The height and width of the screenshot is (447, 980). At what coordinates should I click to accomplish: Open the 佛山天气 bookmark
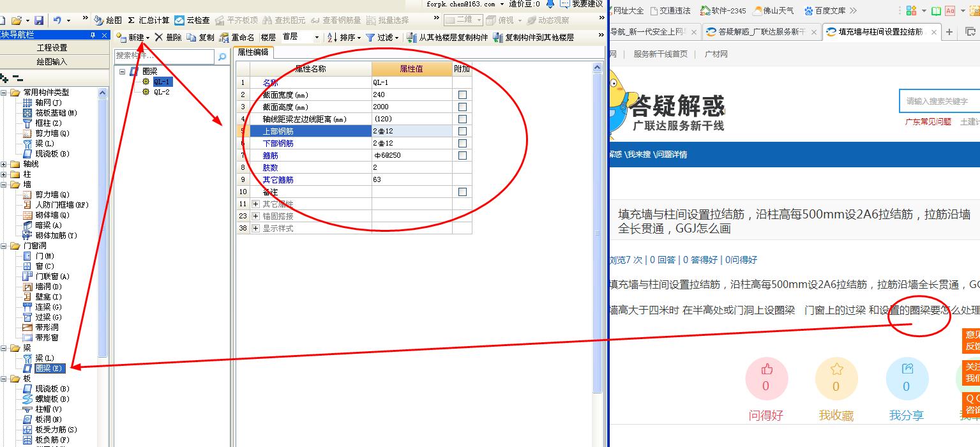click(x=774, y=11)
